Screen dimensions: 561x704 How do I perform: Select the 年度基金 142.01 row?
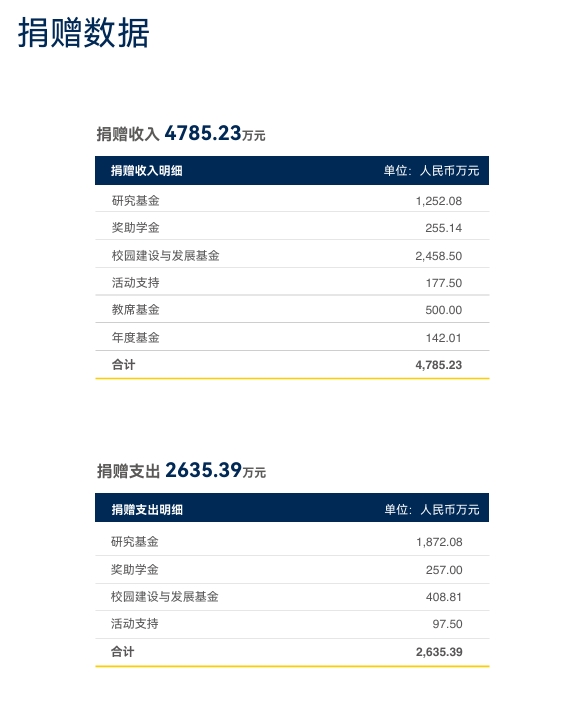[x=292, y=337]
